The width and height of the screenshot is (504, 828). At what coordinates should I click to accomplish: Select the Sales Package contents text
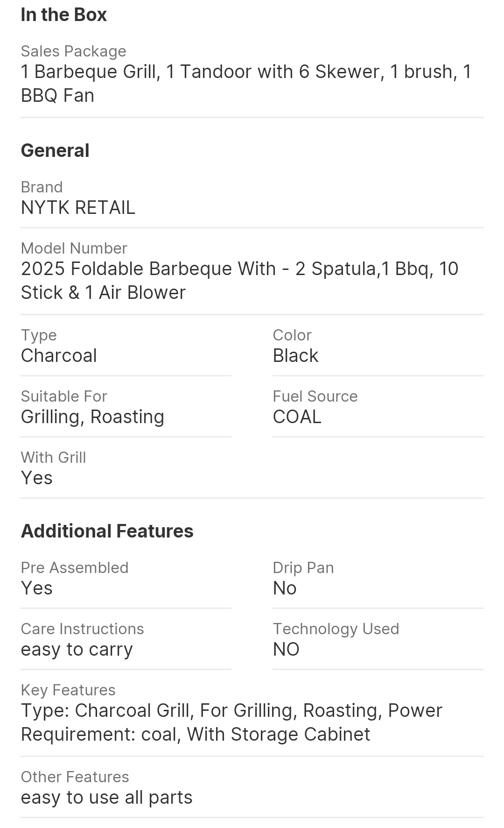[x=246, y=83]
